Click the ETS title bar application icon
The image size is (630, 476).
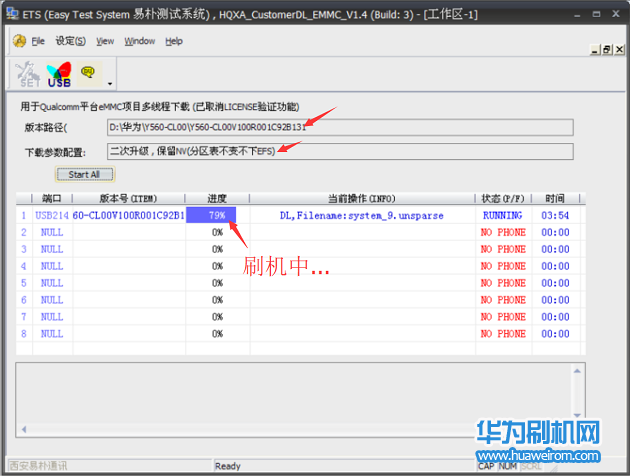[12, 14]
